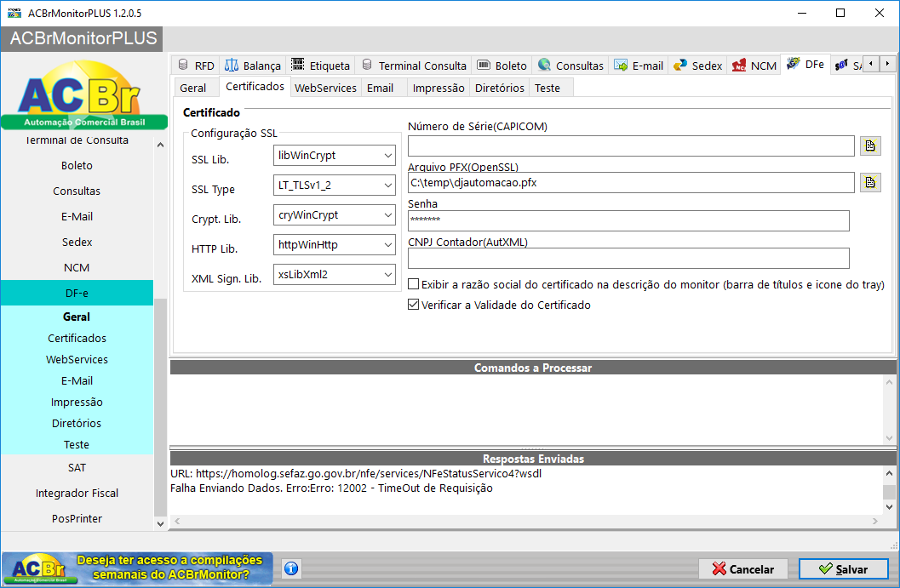Open Impressão under DF-e in sidebar

77,402
